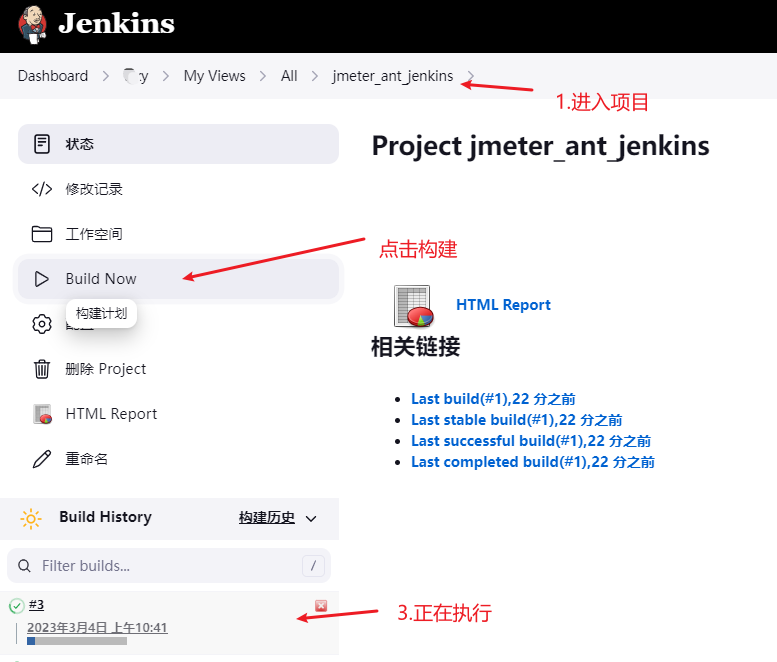Open 2023年3月4日 上午10:41 build timestamp
The image size is (777, 662).
pos(97,627)
